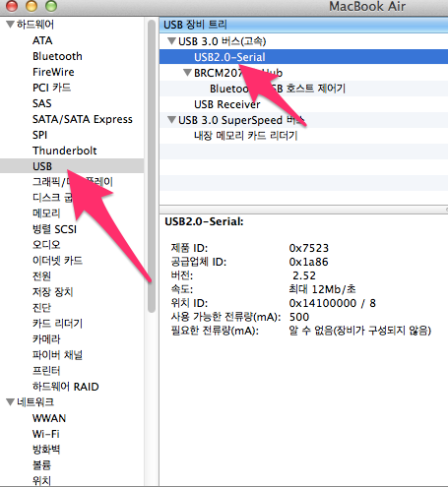Select 내장 메모리 카드 리더기 device

(x=246, y=136)
